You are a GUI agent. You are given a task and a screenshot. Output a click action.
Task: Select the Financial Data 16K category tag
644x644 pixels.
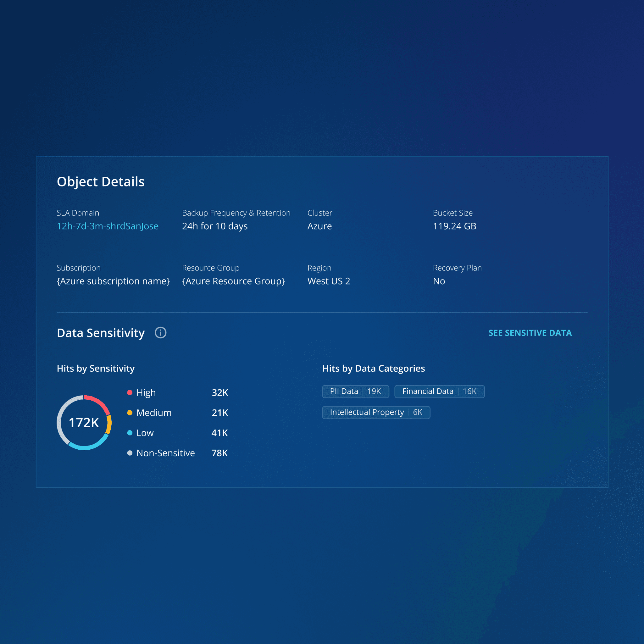coord(439,391)
